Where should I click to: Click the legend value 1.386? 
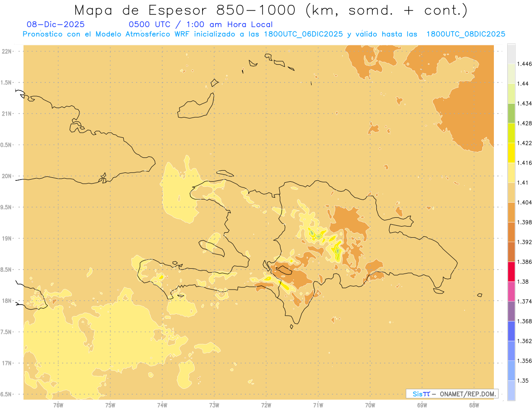click(x=525, y=262)
